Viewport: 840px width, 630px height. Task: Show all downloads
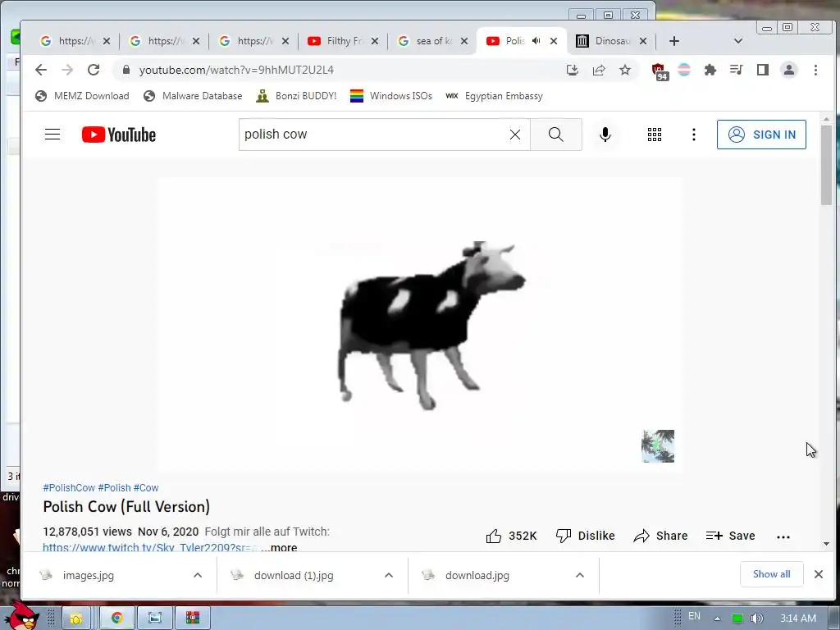pos(771,574)
